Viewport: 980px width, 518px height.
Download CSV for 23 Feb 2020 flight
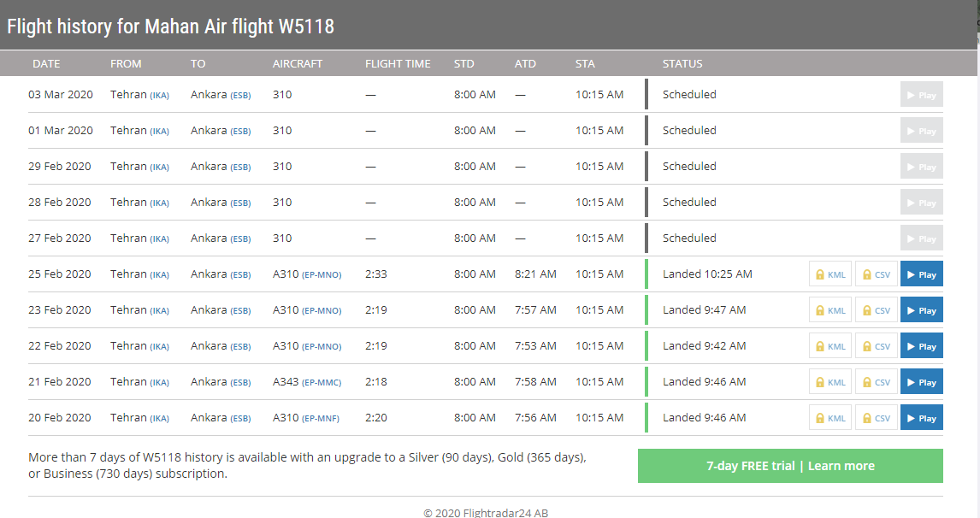(877, 310)
